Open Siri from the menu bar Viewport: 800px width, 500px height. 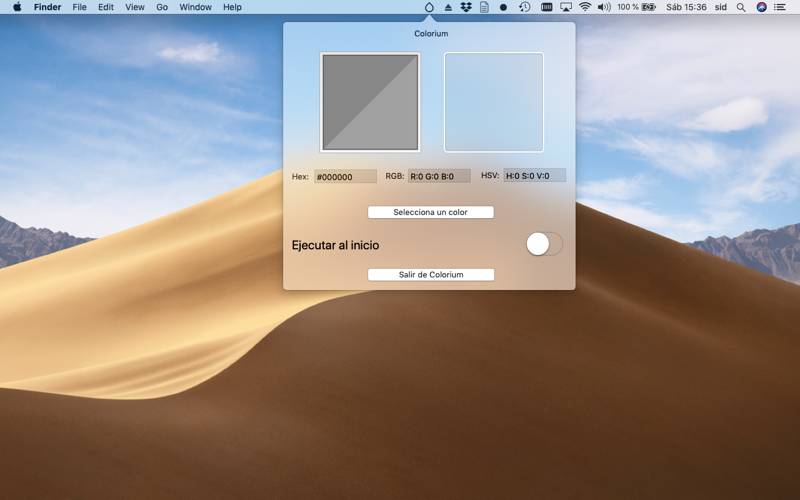point(762,7)
